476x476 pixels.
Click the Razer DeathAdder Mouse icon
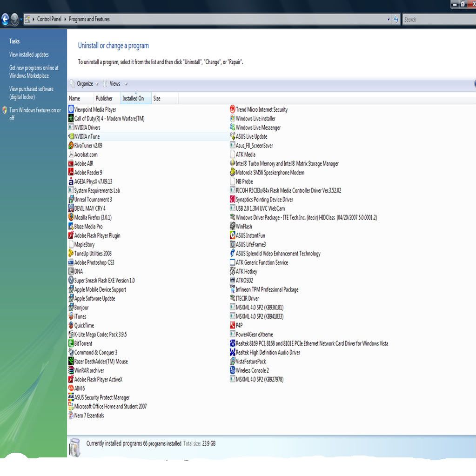point(71,361)
